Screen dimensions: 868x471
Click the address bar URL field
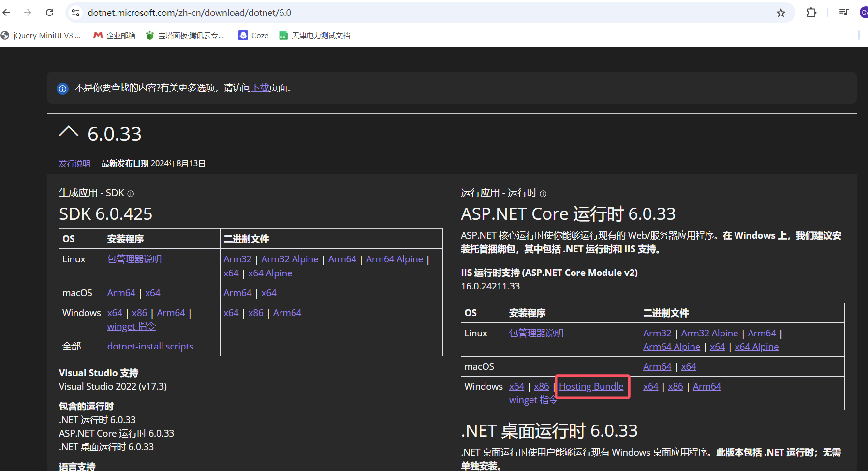point(429,13)
